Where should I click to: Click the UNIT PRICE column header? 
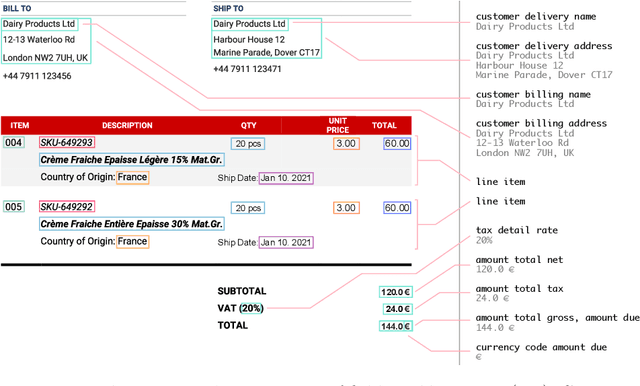338,126
